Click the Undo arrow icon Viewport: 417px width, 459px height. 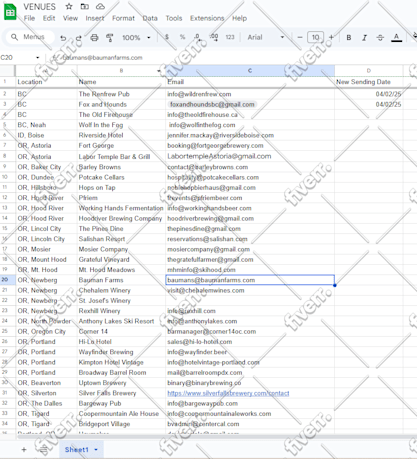63,37
